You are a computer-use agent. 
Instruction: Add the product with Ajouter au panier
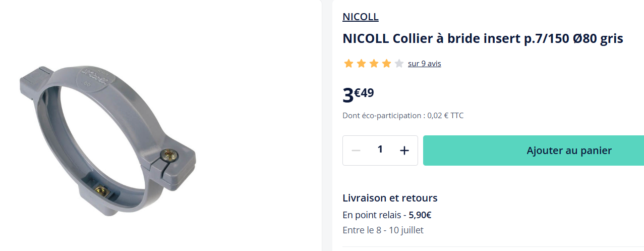(x=569, y=150)
